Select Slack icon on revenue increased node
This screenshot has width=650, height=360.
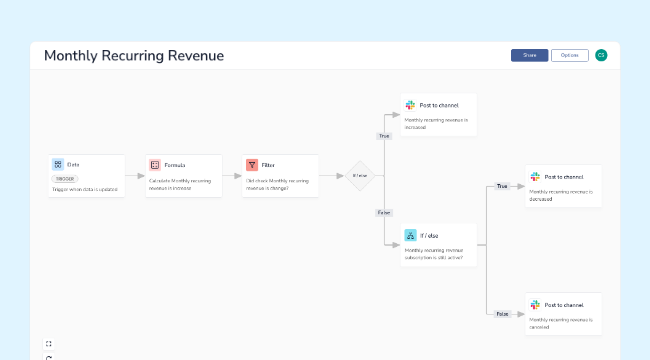[x=410, y=105]
